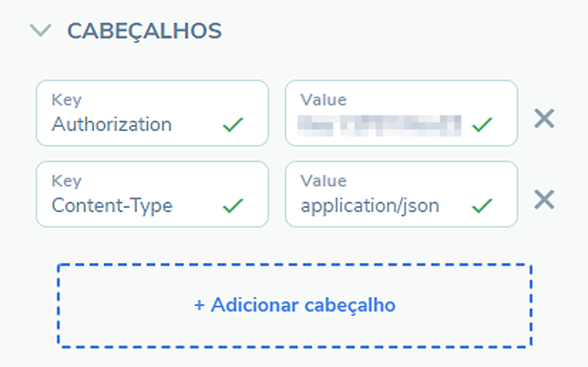Screen dimensions: 588x367
Task: Select the Authorization text in key field
Action: click(x=111, y=124)
